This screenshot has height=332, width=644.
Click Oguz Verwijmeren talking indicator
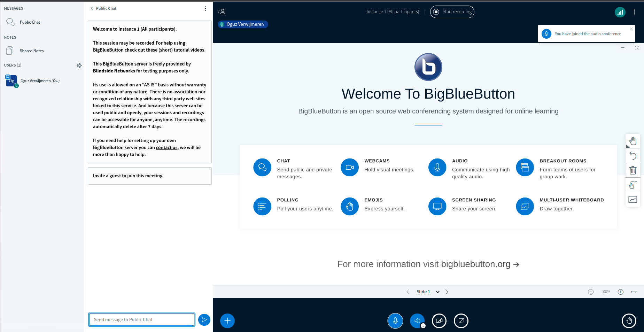click(x=243, y=24)
